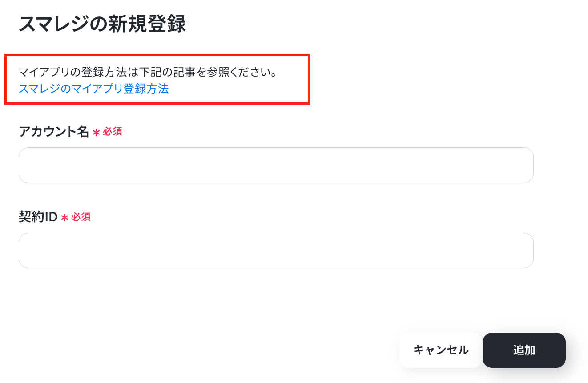This screenshot has width=588, height=383.
Task: Open the スマレジのマイアプリ登録方法 link
Action: pos(93,89)
